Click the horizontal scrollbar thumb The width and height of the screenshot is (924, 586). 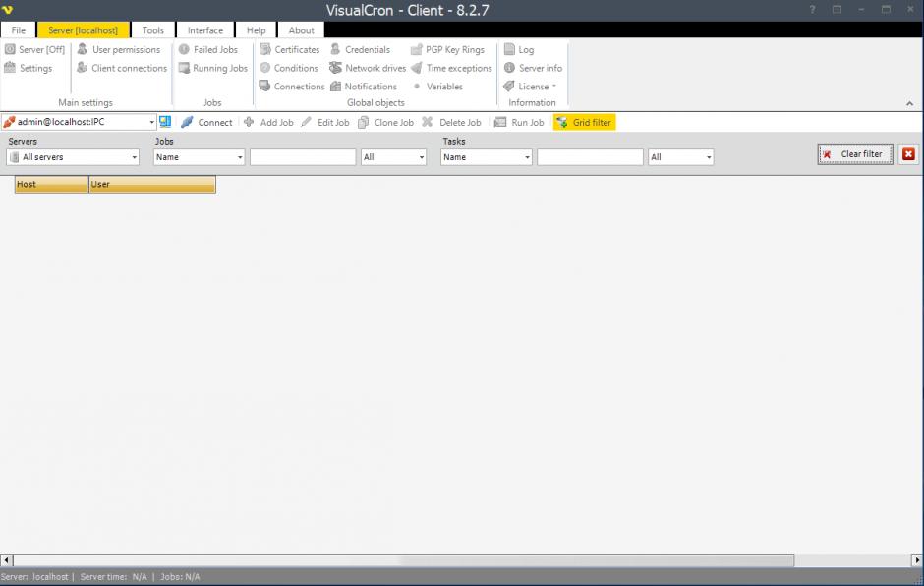pos(404,560)
